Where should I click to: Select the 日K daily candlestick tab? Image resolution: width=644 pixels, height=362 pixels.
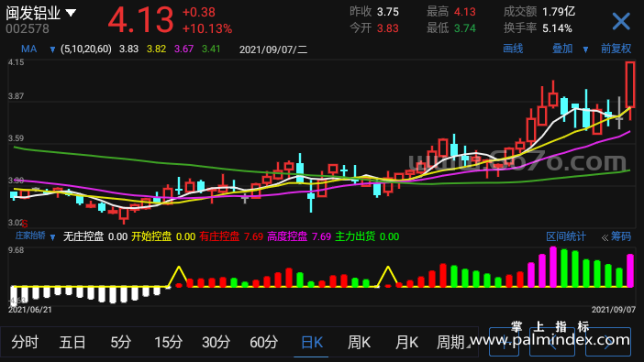pyautogui.click(x=312, y=342)
